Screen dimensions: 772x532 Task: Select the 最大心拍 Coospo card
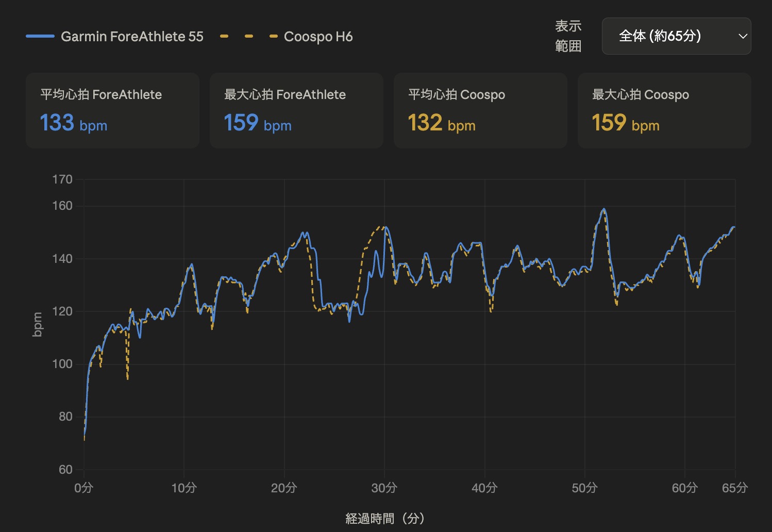click(664, 110)
